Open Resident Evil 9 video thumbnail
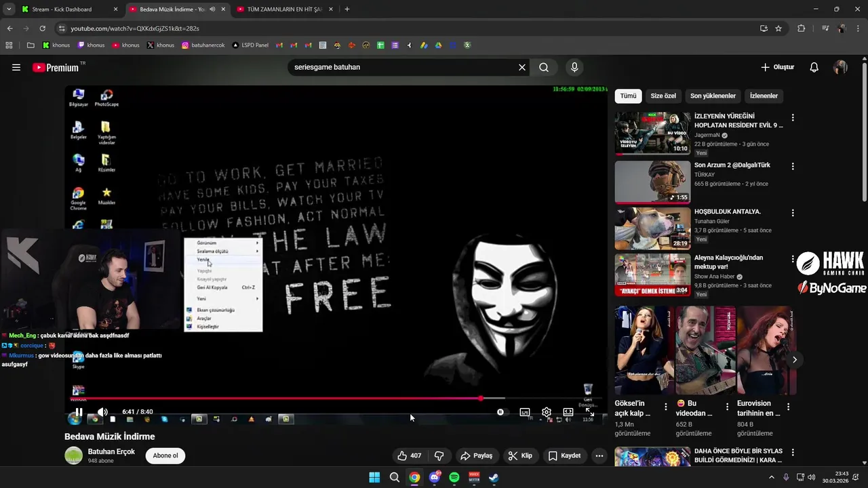The height and width of the screenshot is (488, 868). click(x=652, y=134)
